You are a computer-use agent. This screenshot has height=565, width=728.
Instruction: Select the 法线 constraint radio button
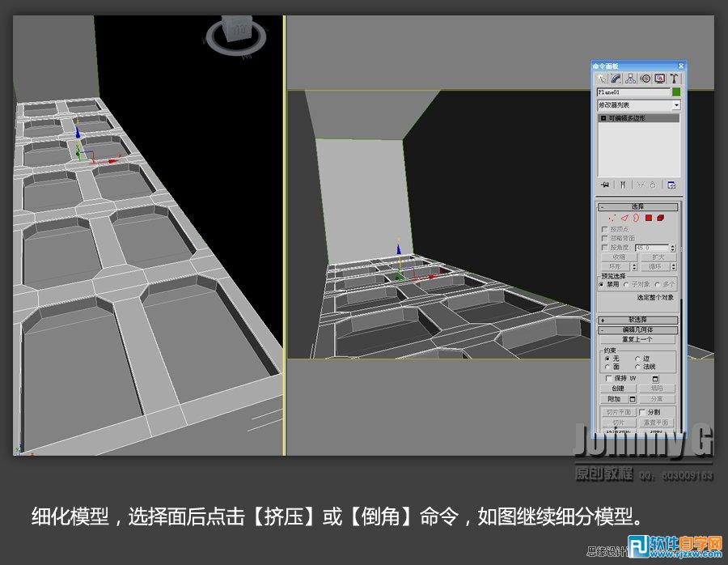point(637,367)
